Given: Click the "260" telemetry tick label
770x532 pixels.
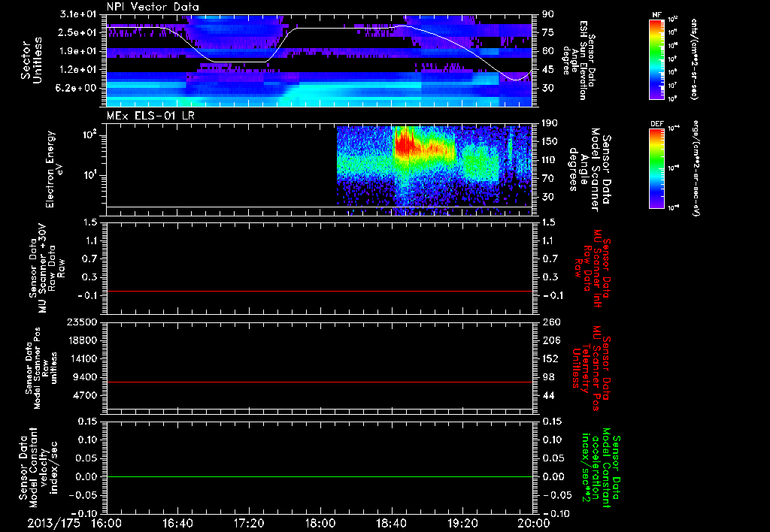Looking at the screenshot, I should 551,322.
